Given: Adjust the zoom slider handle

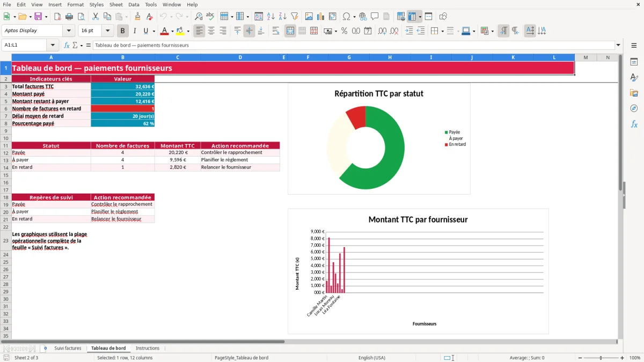Looking at the screenshot, I should tap(601, 358).
